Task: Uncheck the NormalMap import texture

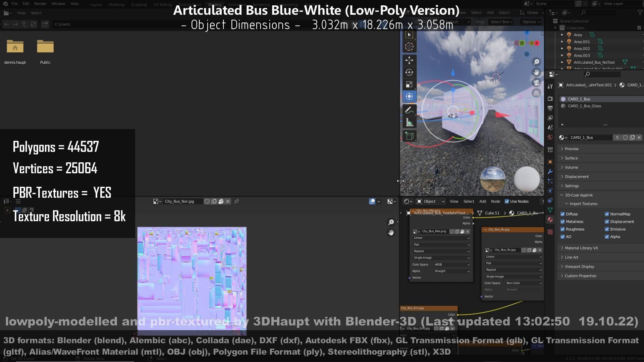Action: point(607,214)
